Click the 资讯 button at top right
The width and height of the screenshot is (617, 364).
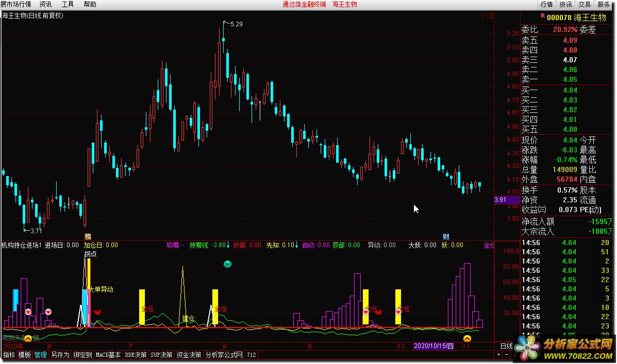click(565, 4)
